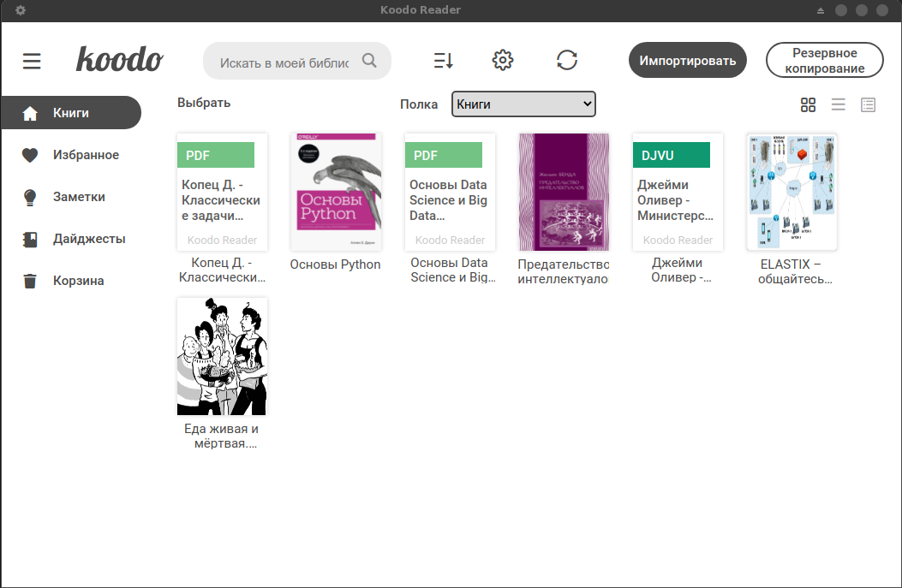Click the sync refresh icon
This screenshot has width=902, height=588.
(x=567, y=60)
